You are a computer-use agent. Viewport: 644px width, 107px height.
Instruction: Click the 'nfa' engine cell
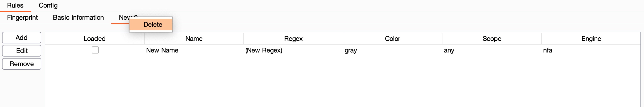coord(548,50)
